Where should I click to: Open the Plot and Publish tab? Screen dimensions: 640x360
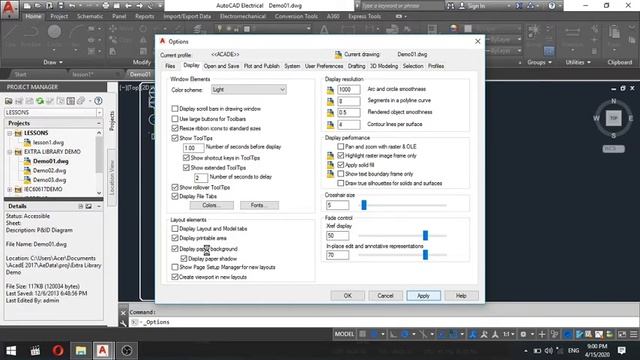tap(261, 66)
